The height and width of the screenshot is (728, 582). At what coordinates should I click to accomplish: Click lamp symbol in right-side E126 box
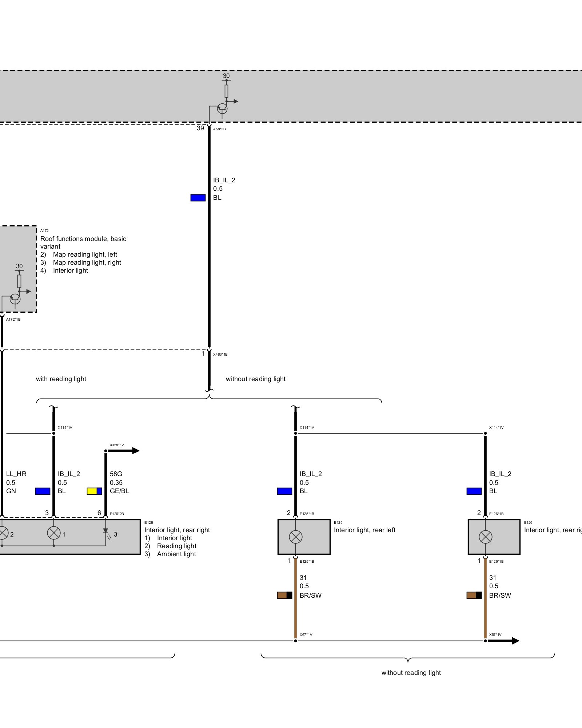(485, 537)
